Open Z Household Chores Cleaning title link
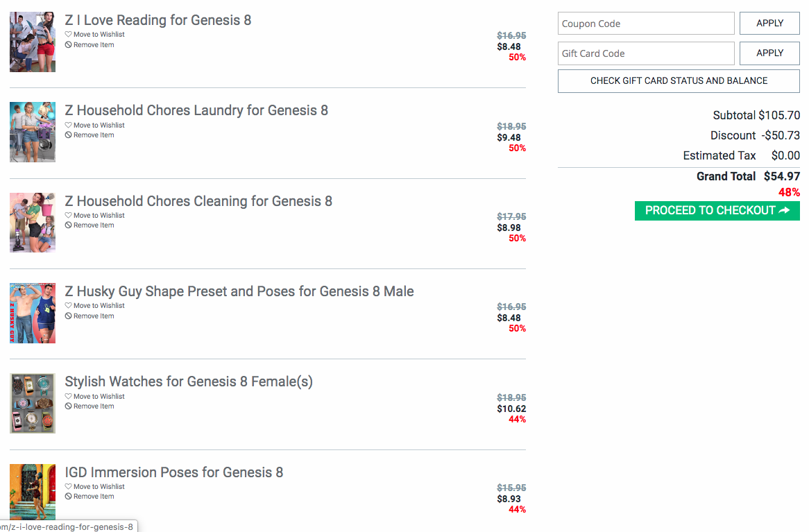809x532 pixels. pos(198,201)
